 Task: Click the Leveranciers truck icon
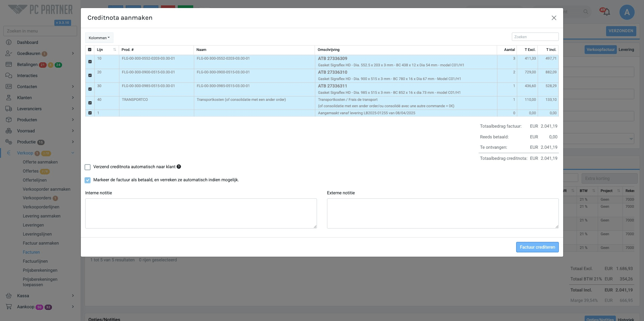9,109
